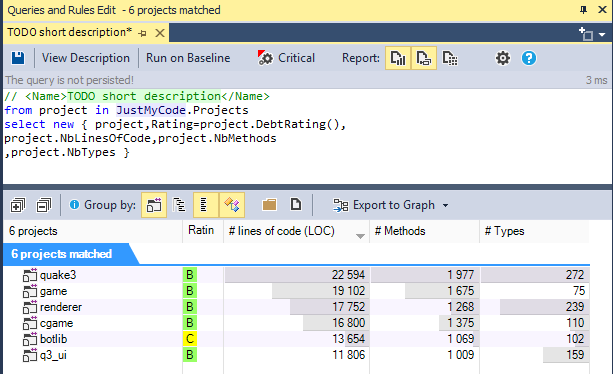The image size is (613, 374).
Task: Click the document icon in results toolbar
Action: pos(296,204)
